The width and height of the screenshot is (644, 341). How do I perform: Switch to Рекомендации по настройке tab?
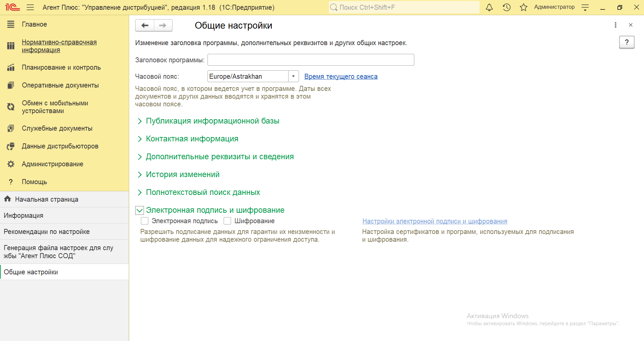pos(64,232)
